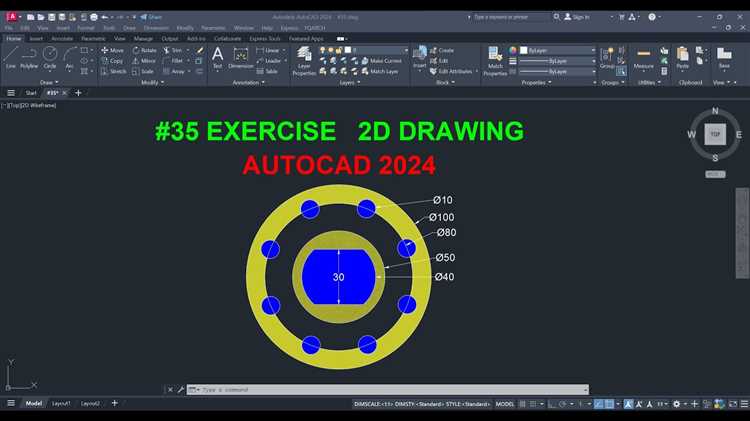Activate the Trim command
The height and width of the screenshot is (421, 750).
(173, 50)
